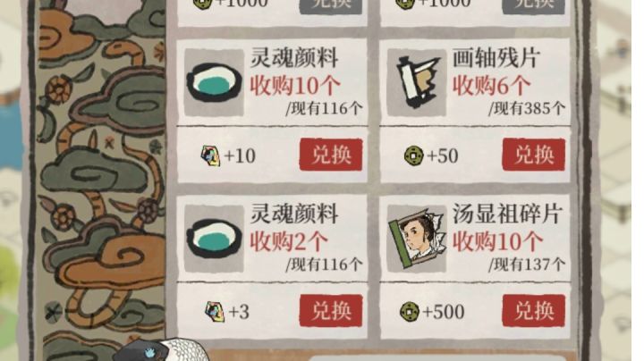This screenshot has height=361, width=644.
Task: Click the 现有137个 inventory count
Action: click(x=527, y=264)
